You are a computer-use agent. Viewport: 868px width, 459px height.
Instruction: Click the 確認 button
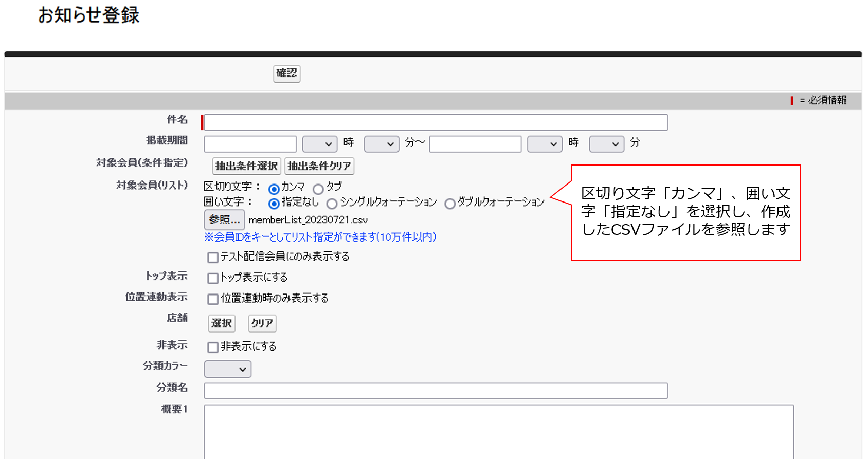(x=286, y=74)
